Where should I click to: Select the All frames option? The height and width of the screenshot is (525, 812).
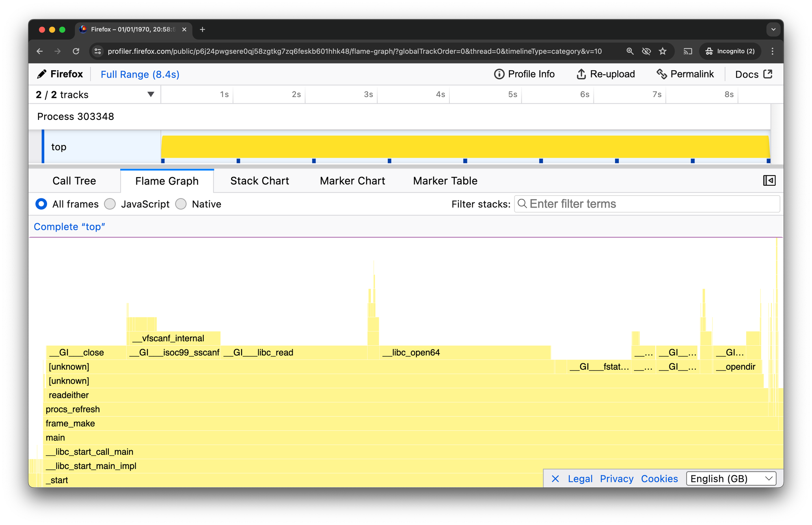41,204
